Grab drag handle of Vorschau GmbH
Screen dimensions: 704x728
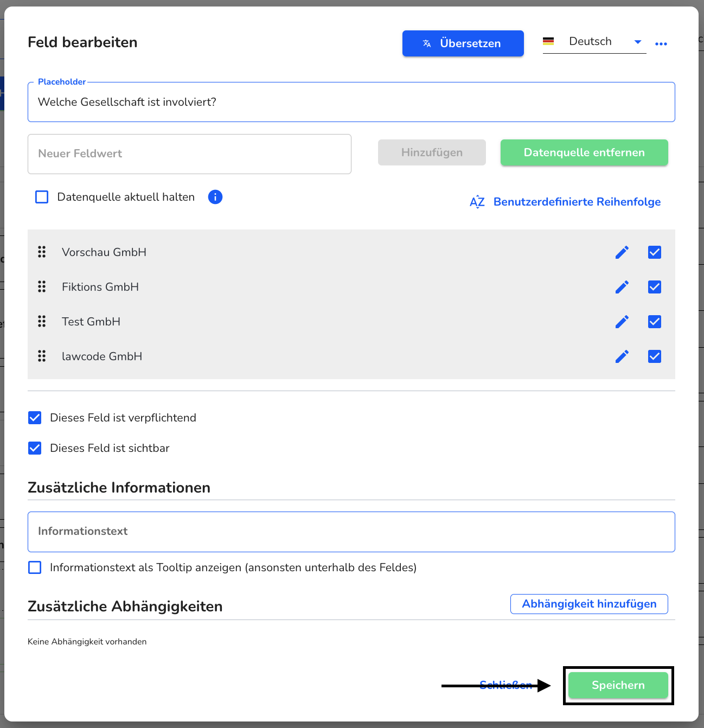coord(42,252)
